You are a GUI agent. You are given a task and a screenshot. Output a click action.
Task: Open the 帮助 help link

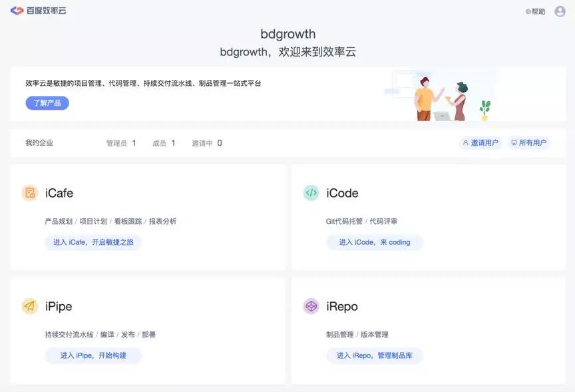(535, 12)
